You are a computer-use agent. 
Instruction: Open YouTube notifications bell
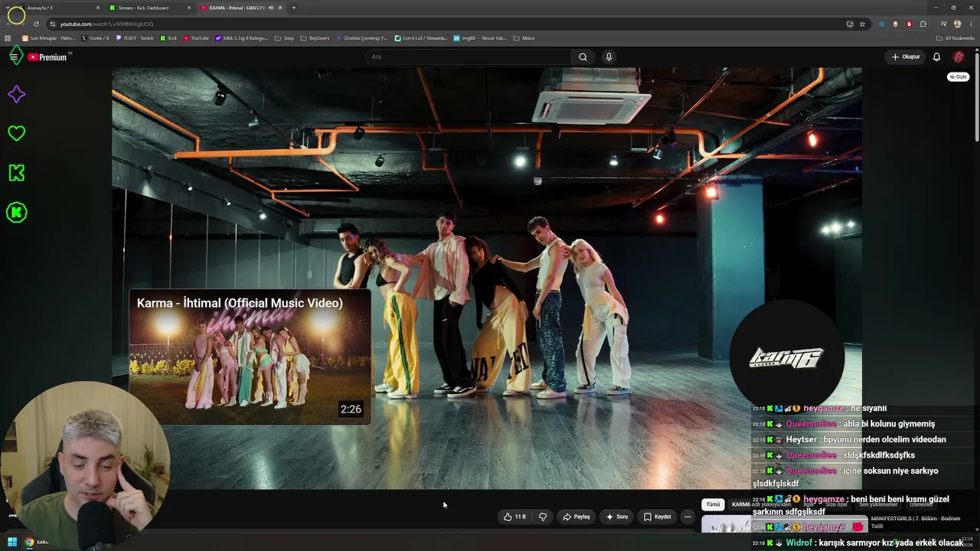point(936,57)
